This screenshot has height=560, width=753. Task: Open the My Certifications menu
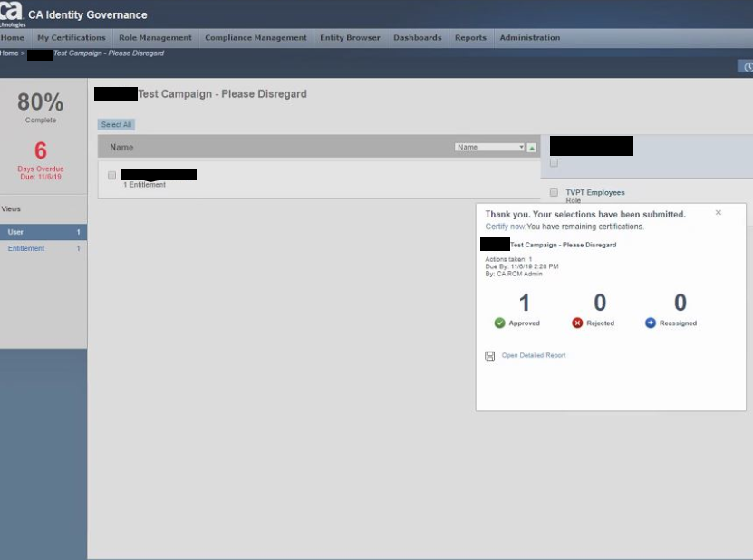(72, 38)
